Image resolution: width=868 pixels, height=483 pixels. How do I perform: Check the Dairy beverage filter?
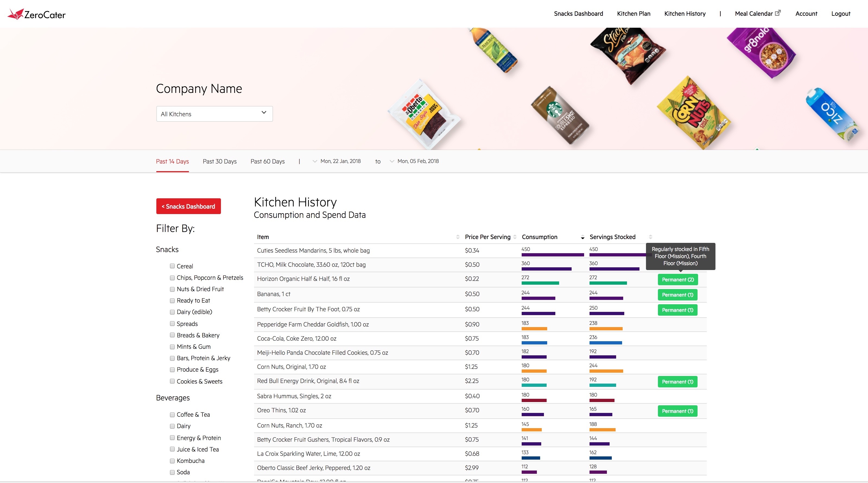172,426
